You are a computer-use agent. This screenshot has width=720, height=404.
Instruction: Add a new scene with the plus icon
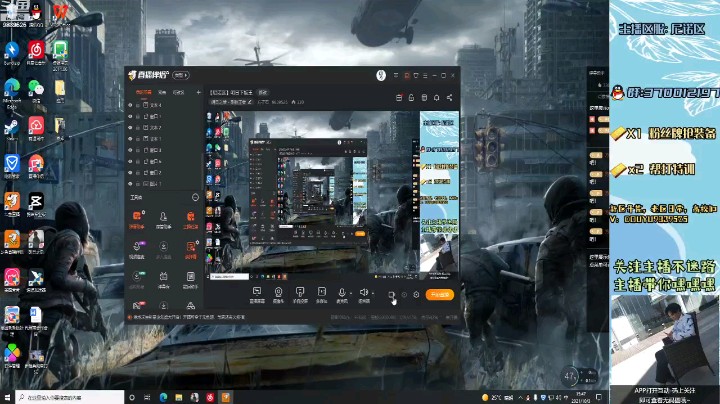point(198,92)
